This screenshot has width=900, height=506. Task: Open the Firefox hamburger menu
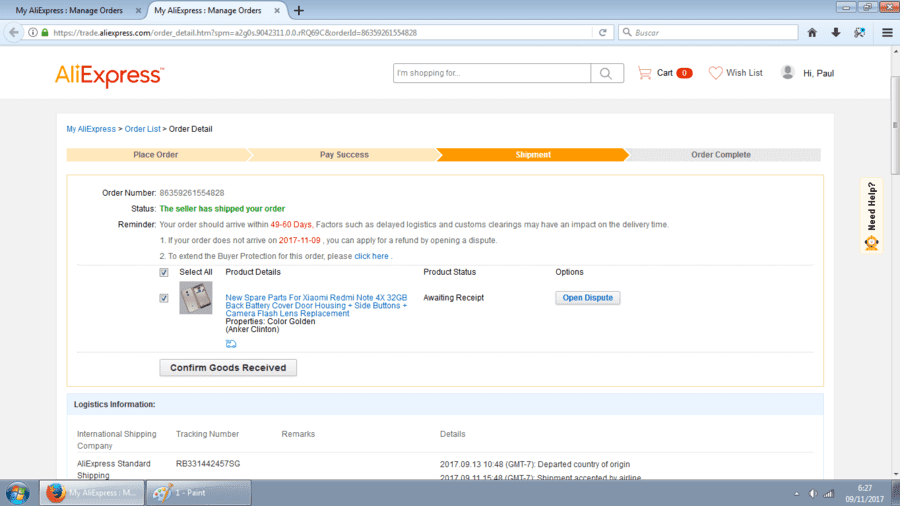point(887,33)
